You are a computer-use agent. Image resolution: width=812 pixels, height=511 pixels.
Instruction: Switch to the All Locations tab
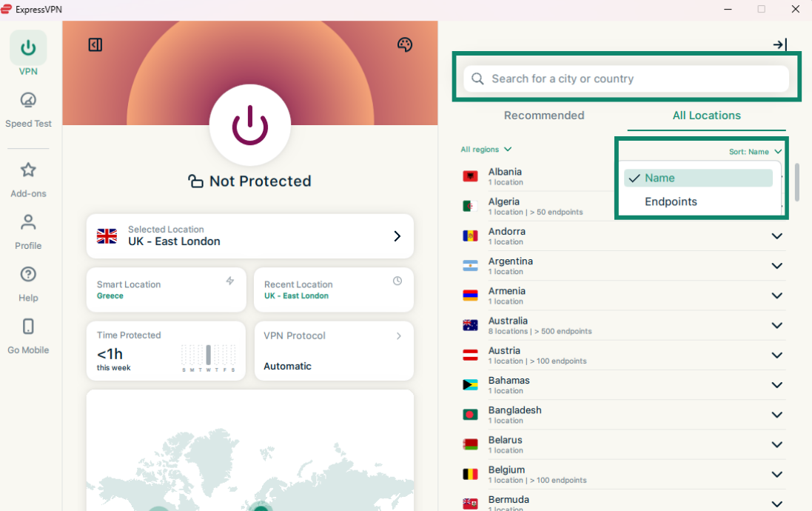tap(706, 116)
